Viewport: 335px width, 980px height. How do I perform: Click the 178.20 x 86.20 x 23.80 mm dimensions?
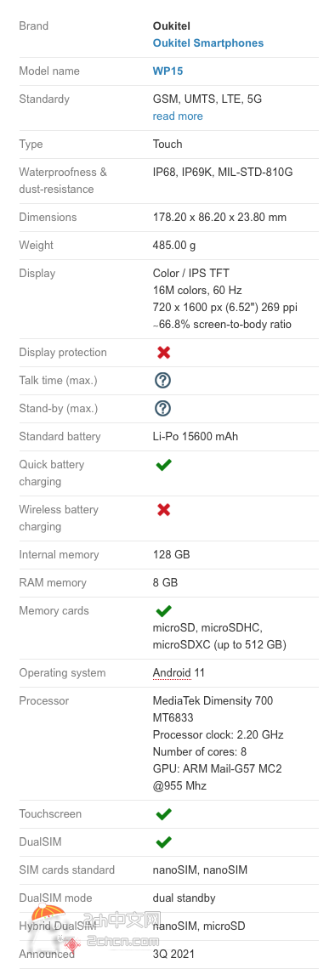[219, 218]
